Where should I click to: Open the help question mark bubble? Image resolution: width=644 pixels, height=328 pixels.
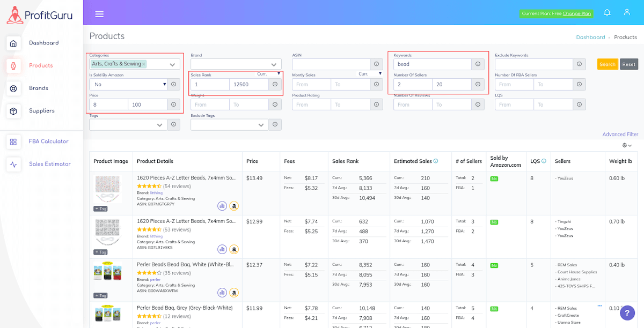pyautogui.click(x=627, y=312)
